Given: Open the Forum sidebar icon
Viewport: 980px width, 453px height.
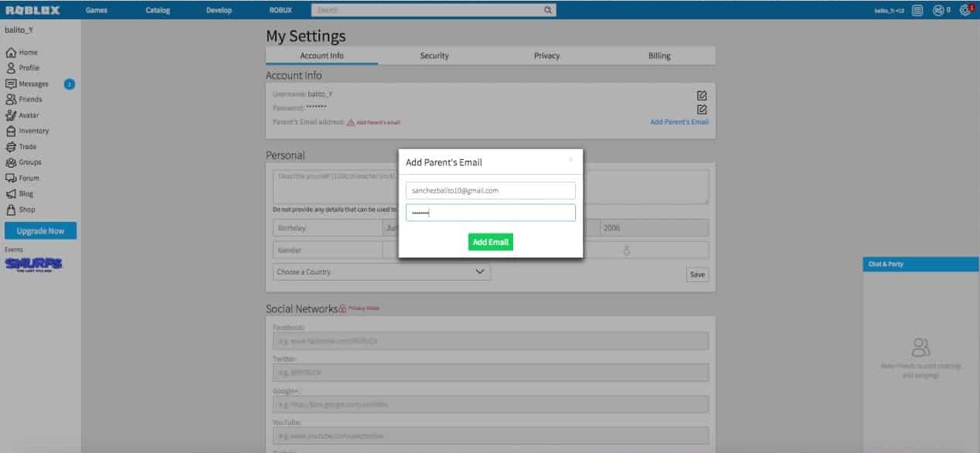Looking at the screenshot, I should 11,178.
